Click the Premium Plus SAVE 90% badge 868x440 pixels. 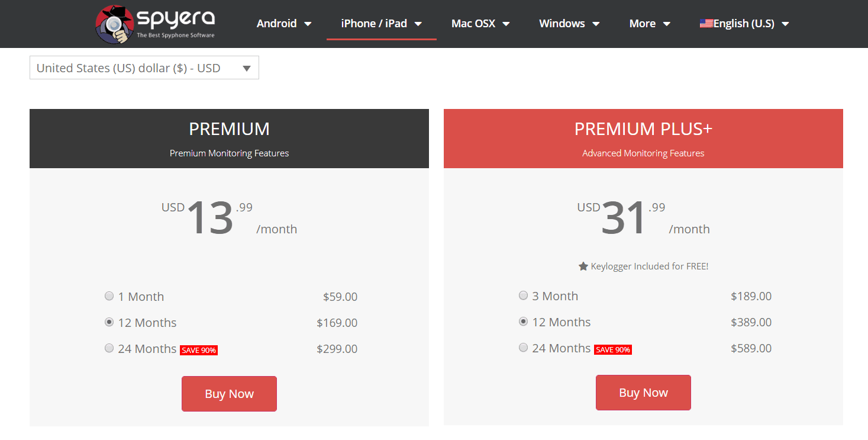[613, 349]
